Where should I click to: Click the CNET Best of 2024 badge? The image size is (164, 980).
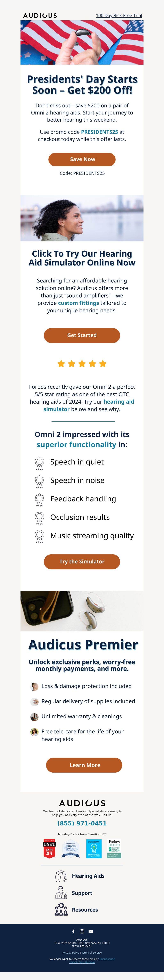tap(49, 849)
